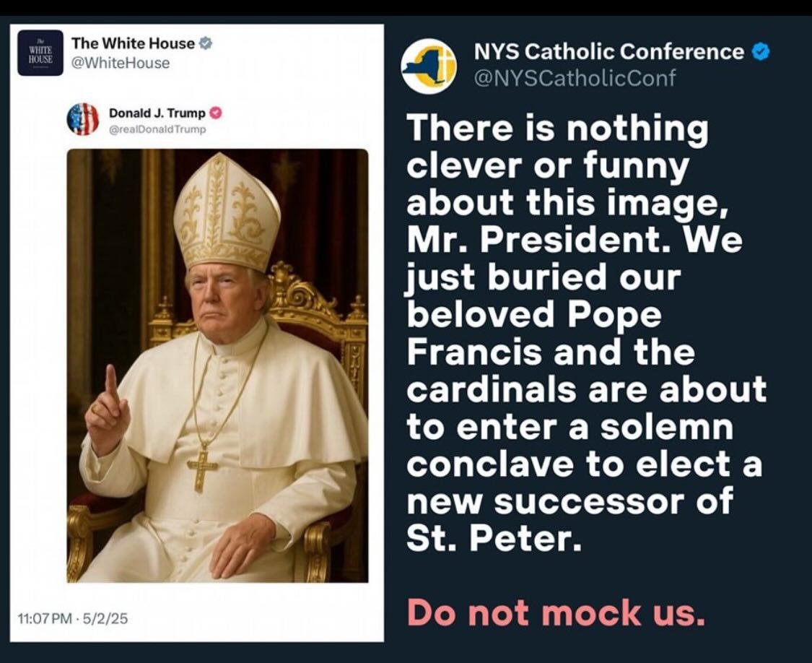Click the @NYSCatholicConf handle
This screenshot has width=812, height=663.
tap(575, 77)
